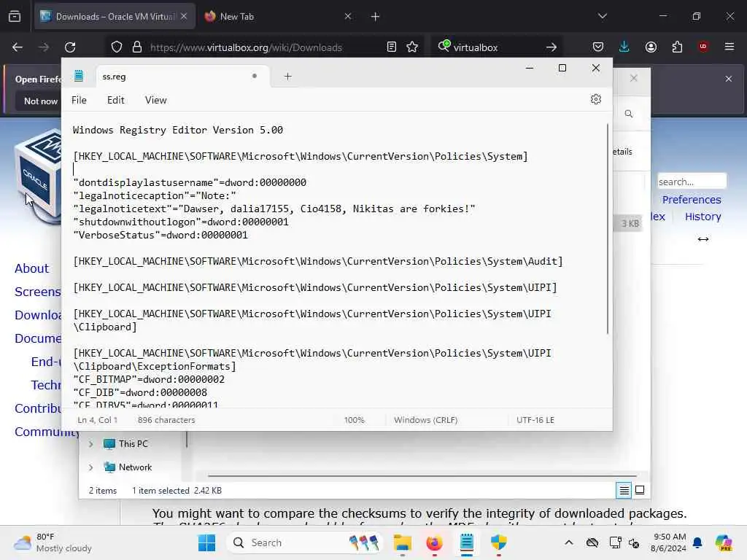747x560 pixels.
Task: Dismiss the Firefox notification bar
Action: point(729,79)
